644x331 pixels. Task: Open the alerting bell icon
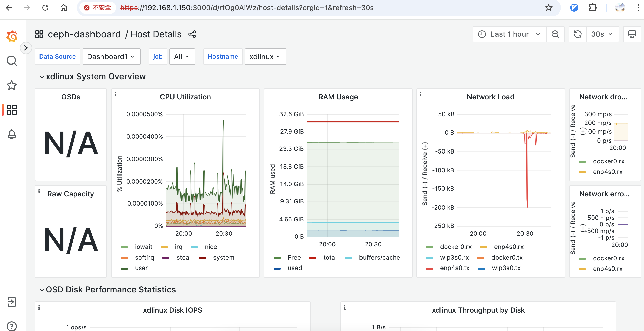point(12,134)
